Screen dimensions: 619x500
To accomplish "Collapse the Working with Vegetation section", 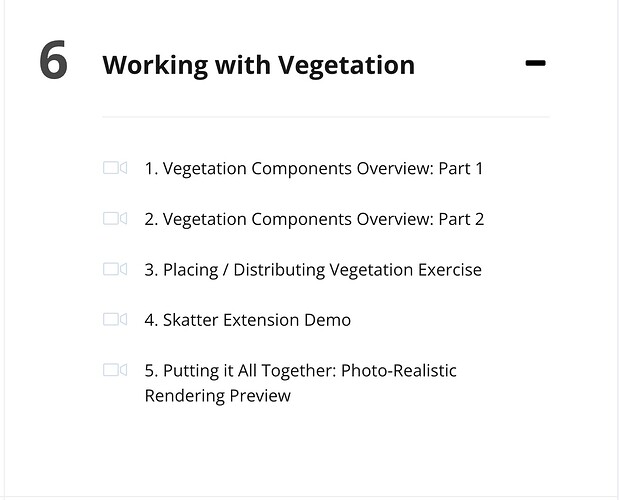I will 535,63.
